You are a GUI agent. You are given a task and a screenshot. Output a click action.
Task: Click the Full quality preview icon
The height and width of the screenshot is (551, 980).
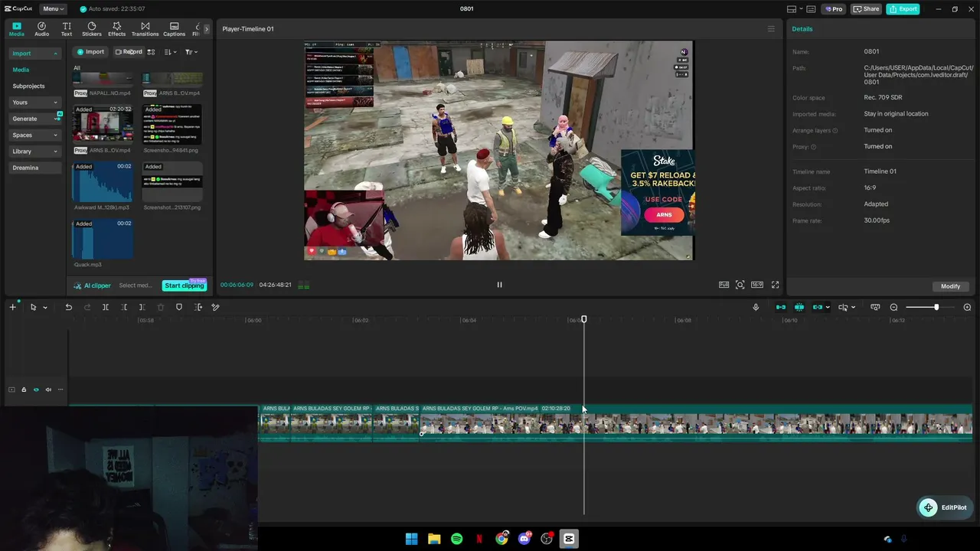click(724, 285)
